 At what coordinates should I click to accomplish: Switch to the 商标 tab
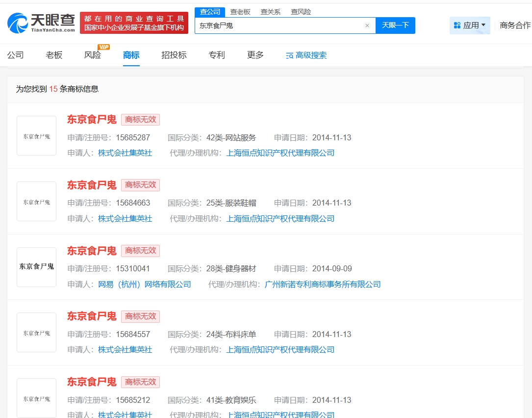130,55
